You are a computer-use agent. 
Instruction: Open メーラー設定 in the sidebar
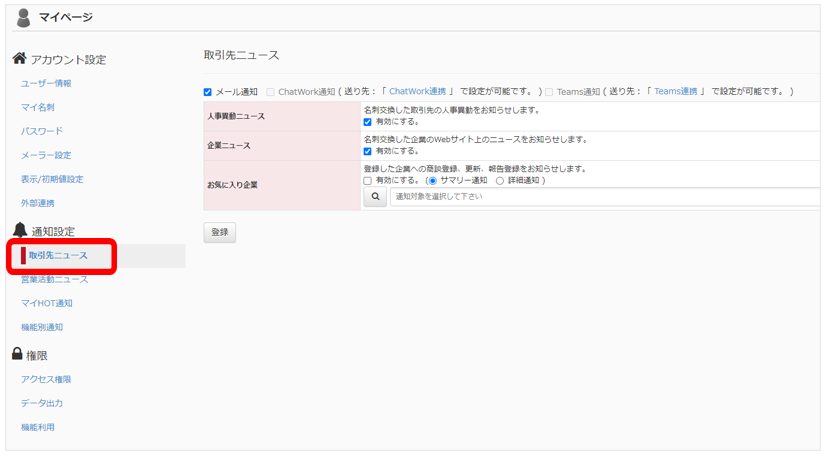[x=46, y=155]
